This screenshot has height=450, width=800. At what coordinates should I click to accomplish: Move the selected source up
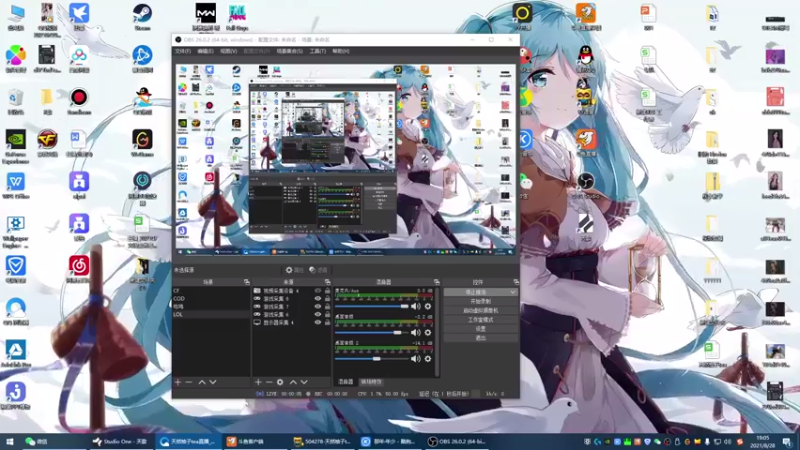293,382
